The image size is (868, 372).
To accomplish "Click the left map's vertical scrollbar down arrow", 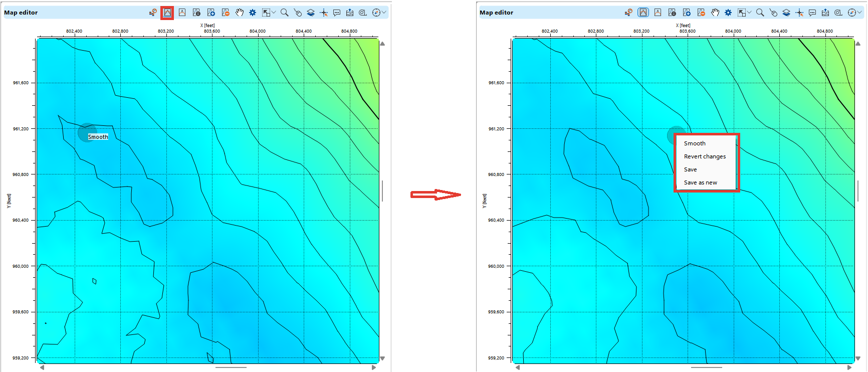I will point(382,358).
